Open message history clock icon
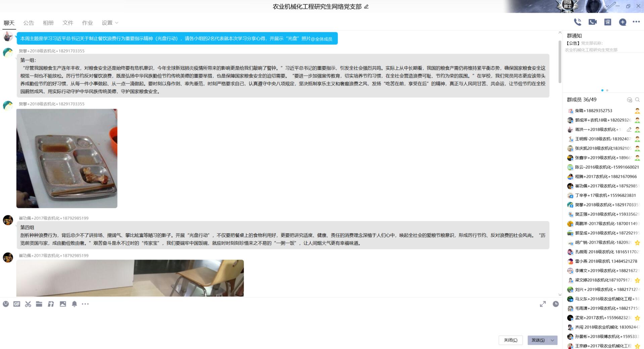644x349 pixels. (556, 304)
